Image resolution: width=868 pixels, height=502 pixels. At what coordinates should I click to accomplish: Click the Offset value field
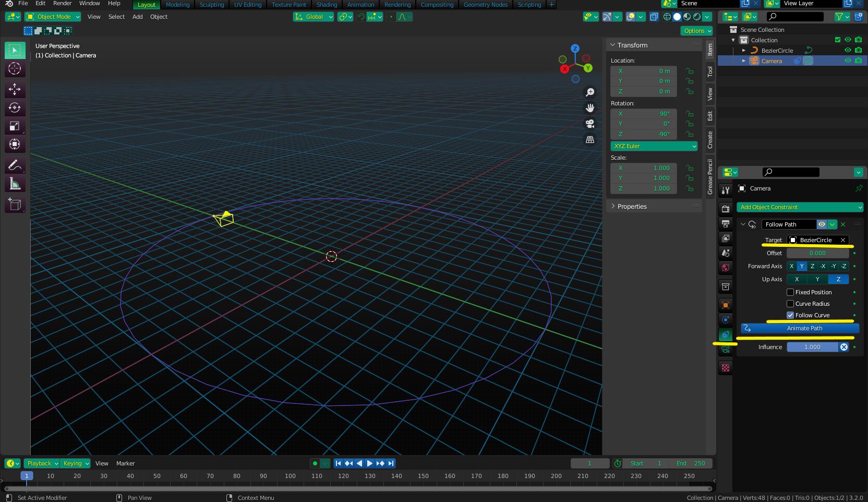(x=817, y=253)
